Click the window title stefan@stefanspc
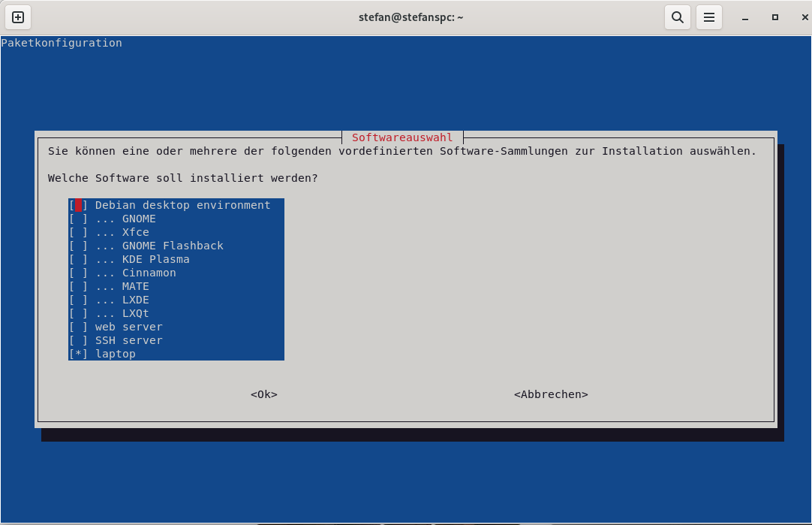Image resolution: width=812 pixels, height=525 pixels. coord(411,17)
